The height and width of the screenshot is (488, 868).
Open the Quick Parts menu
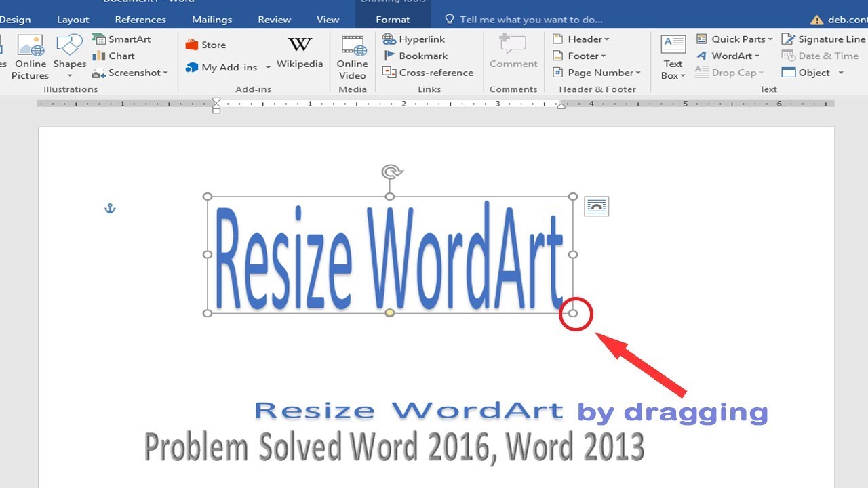click(x=734, y=39)
